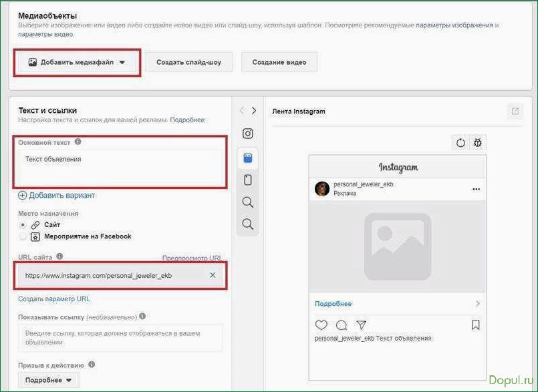Open Подробнее link under Текст и ссылки
The height and width of the screenshot is (392, 538).
tap(187, 120)
